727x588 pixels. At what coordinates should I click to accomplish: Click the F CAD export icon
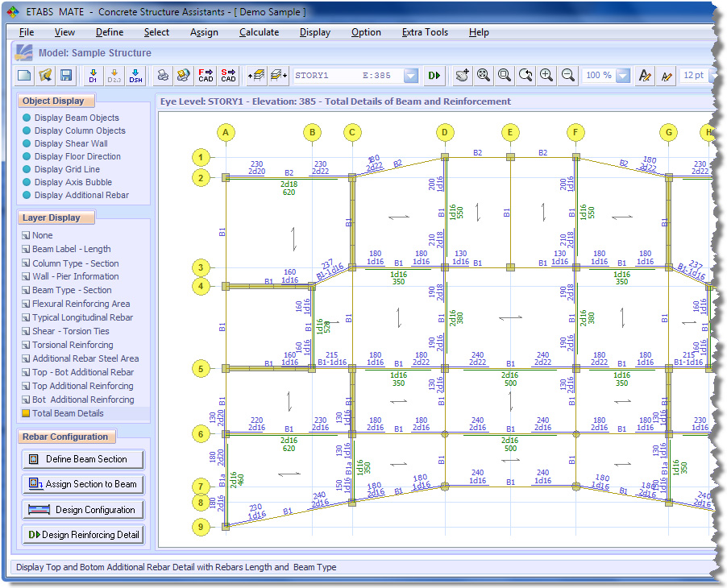206,76
